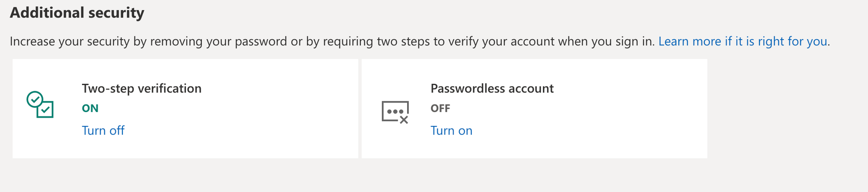Click the circled checkmark in the two-step icon

[35, 99]
